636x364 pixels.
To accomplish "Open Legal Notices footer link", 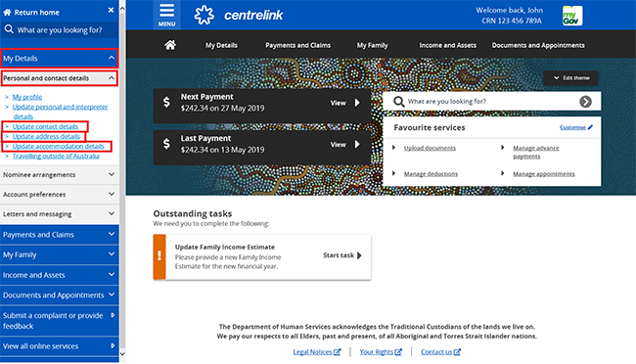I will (312, 352).
